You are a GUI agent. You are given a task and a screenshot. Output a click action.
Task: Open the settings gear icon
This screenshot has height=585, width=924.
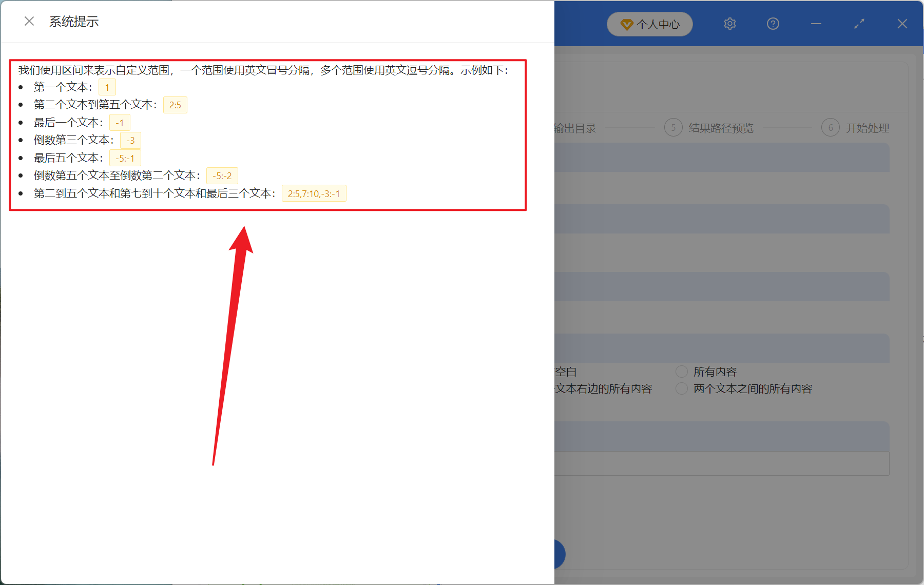[729, 24]
